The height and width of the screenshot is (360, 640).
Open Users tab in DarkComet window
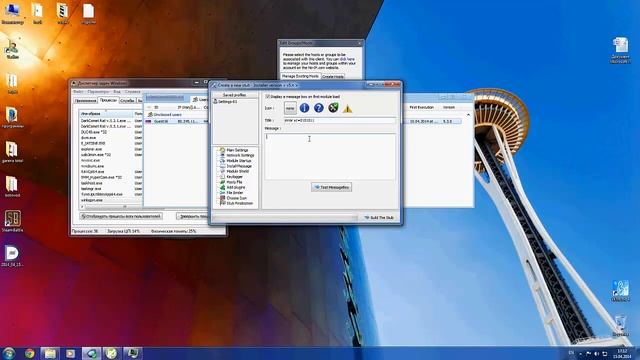[x=200, y=99]
